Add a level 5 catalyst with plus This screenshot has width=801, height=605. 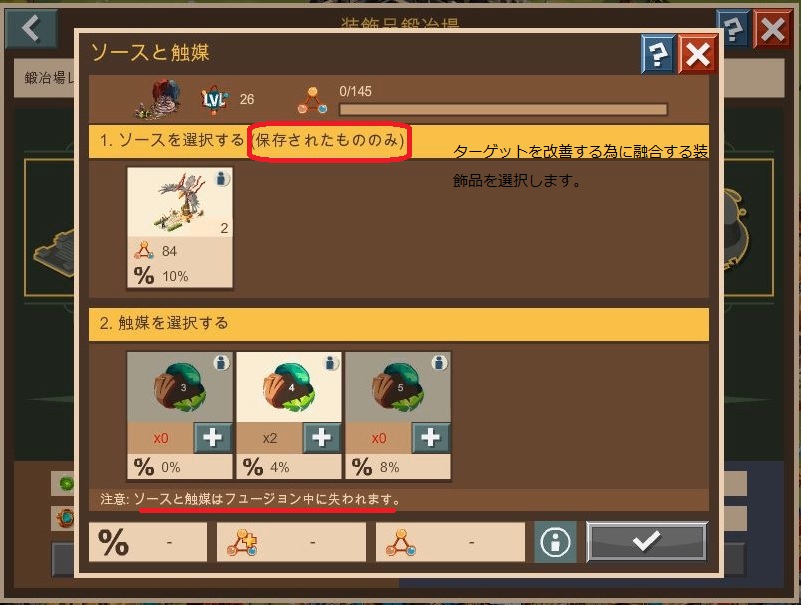tap(430, 437)
